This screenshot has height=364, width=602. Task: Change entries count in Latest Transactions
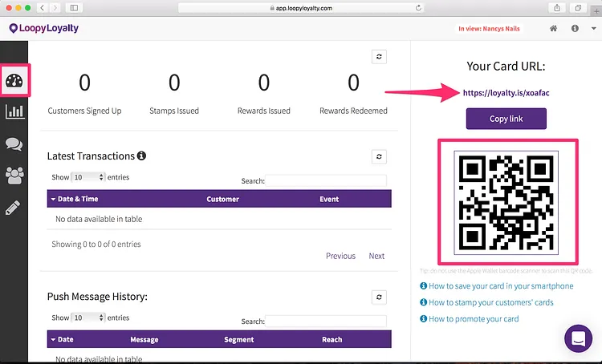click(88, 177)
